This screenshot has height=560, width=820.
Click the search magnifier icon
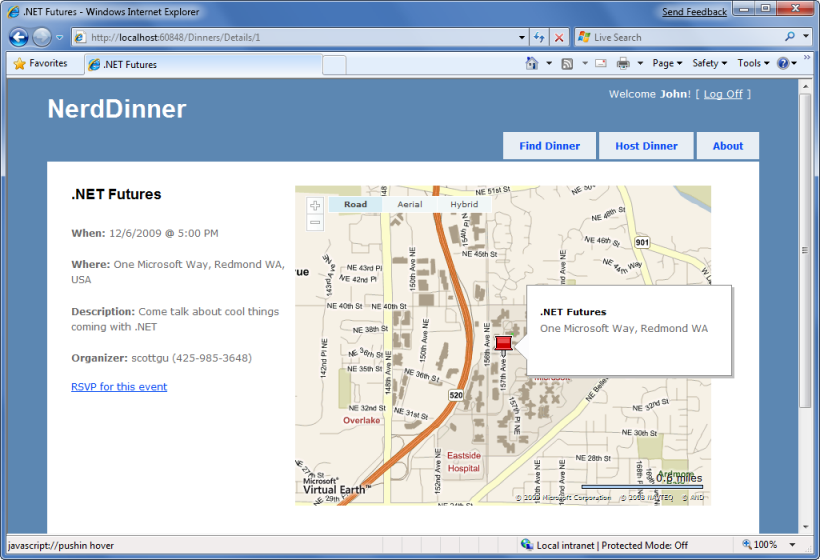coord(790,37)
